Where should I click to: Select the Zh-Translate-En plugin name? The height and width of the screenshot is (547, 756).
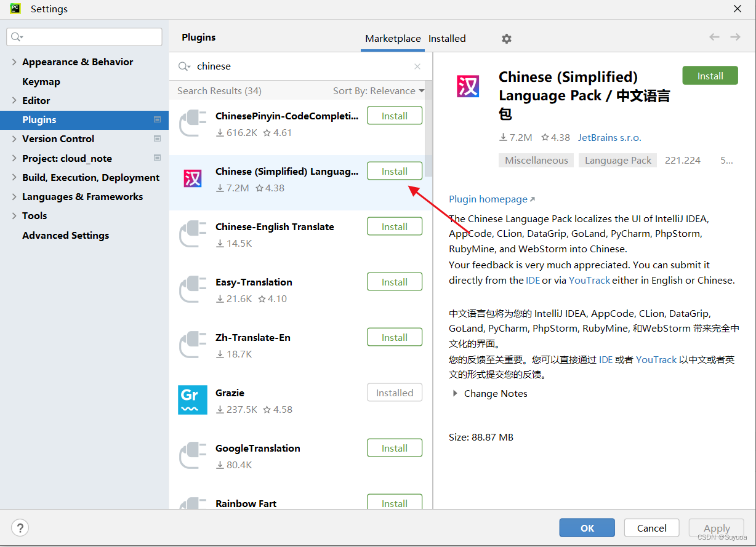[252, 337]
